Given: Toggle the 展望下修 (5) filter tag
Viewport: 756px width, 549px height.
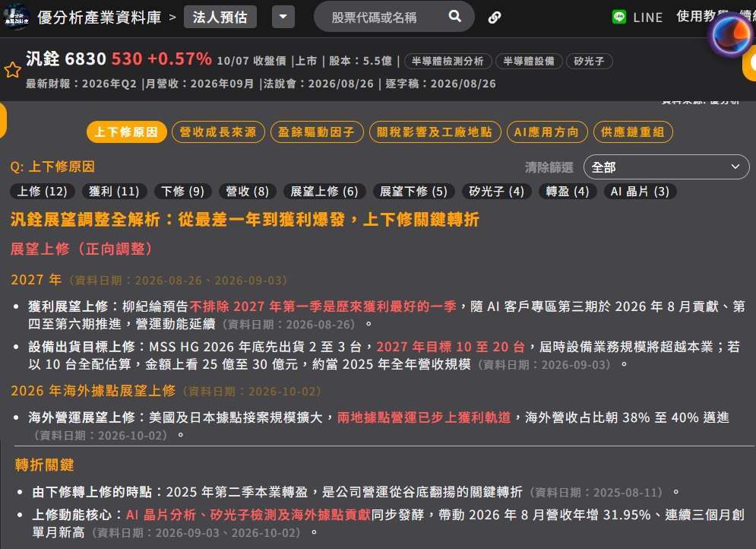Looking at the screenshot, I should (413, 192).
